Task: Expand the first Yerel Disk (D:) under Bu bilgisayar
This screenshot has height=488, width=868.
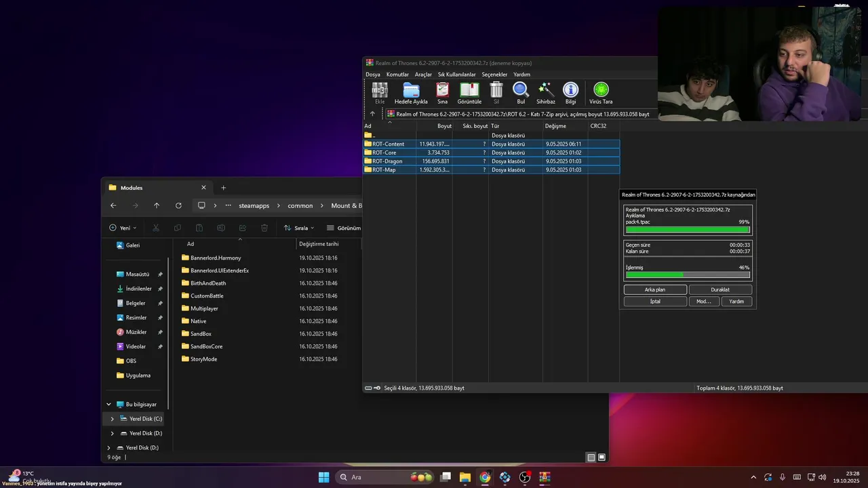Action: [113, 433]
